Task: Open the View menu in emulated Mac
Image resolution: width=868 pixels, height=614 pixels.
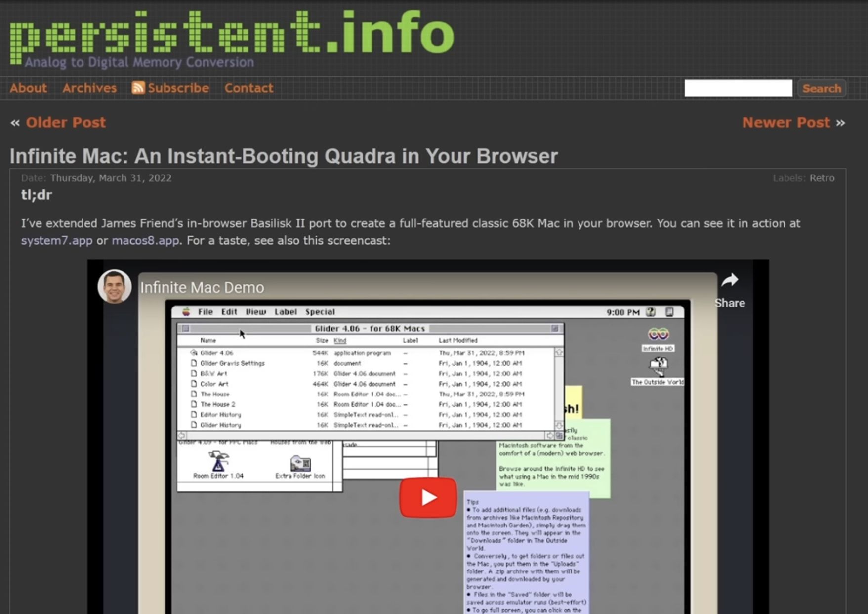Action: pos(256,312)
